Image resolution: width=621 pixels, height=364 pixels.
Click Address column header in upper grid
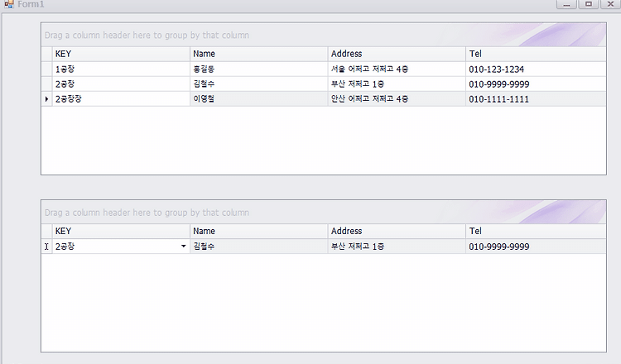click(397, 54)
